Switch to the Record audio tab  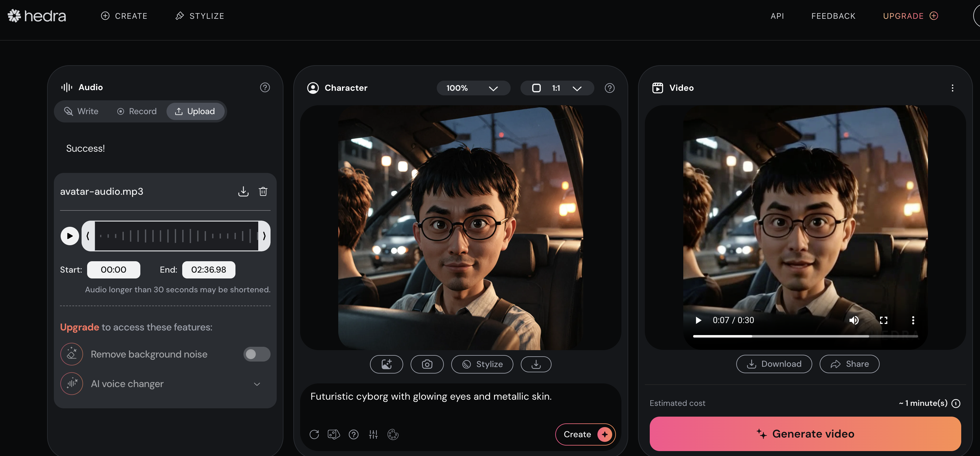click(x=137, y=111)
